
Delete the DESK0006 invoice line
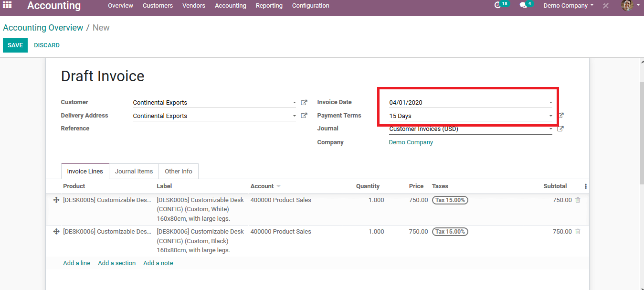point(578,232)
